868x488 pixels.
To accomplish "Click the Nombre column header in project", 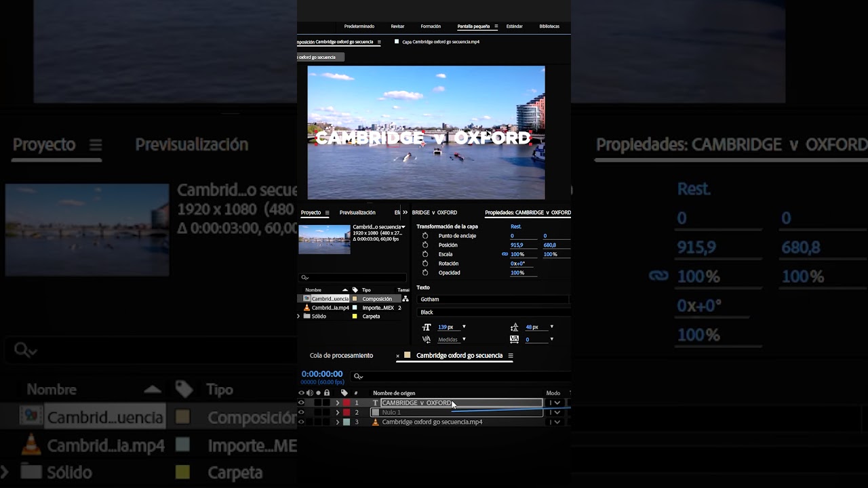I will point(313,289).
